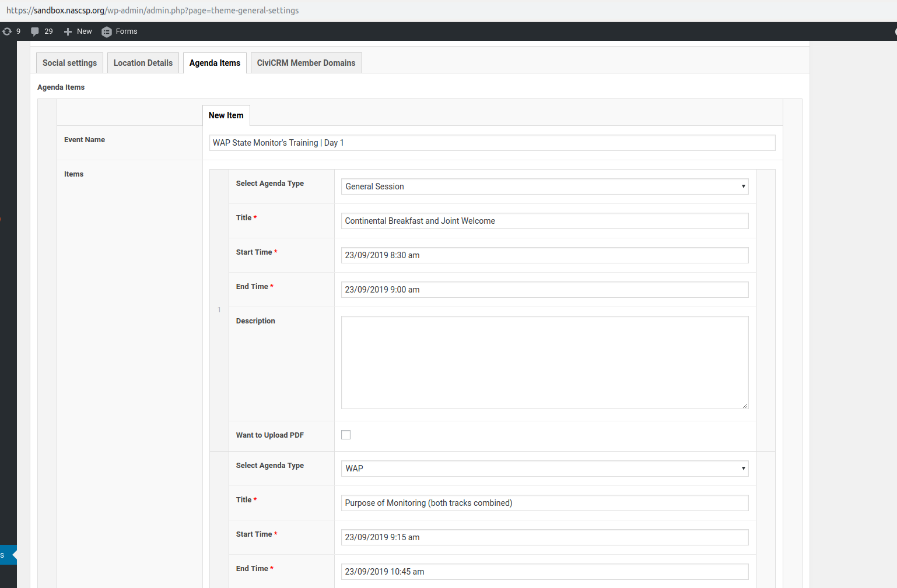Click inside the empty Description textarea

point(544,362)
